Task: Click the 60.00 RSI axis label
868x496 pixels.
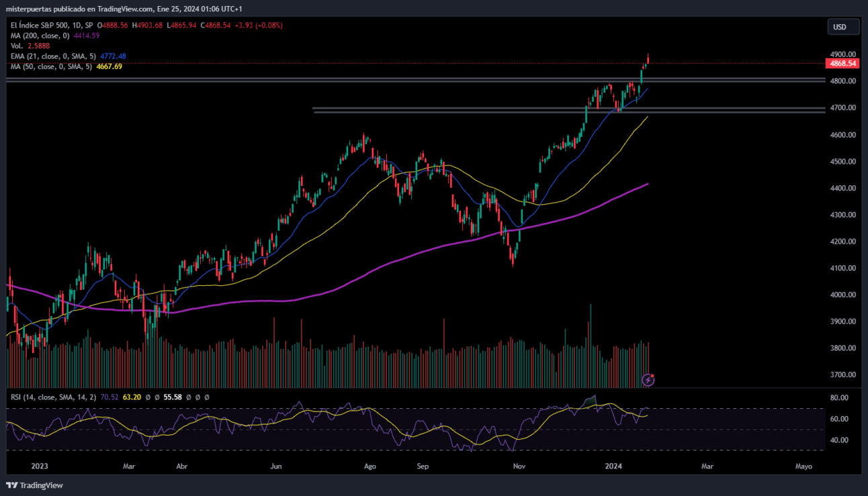Action: pos(840,419)
